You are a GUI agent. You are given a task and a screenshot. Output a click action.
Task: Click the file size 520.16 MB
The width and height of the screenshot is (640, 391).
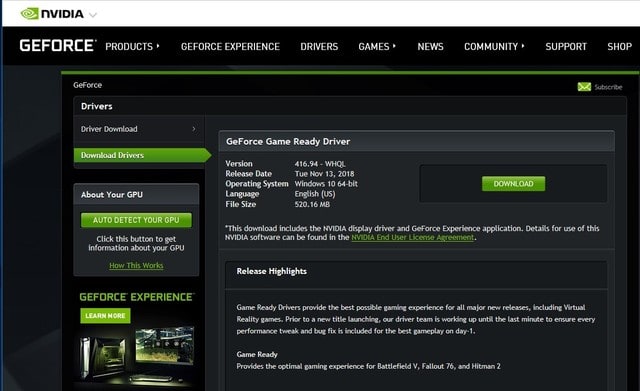click(312, 204)
